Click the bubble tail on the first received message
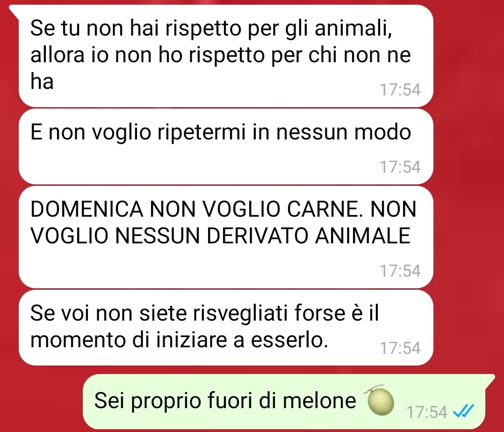The height and width of the screenshot is (432, 504). pyautogui.click(x=14, y=10)
